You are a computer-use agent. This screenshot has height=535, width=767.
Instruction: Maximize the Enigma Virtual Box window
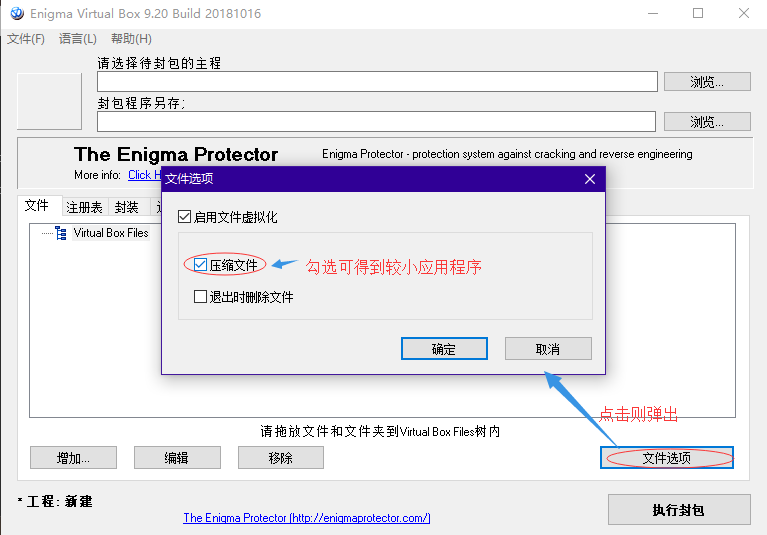tap(698, 13)
